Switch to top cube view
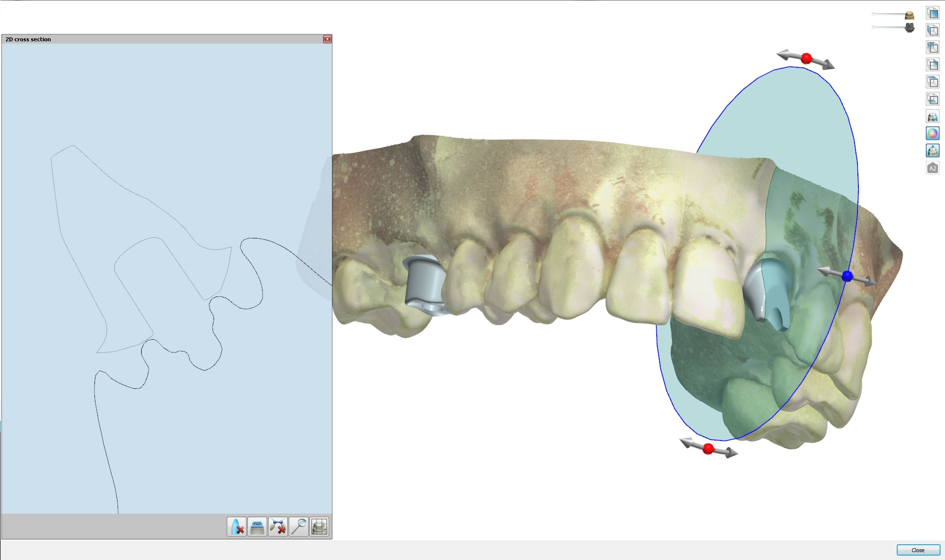Viewport: 945px width, 560px height. [x=932, y=82]
